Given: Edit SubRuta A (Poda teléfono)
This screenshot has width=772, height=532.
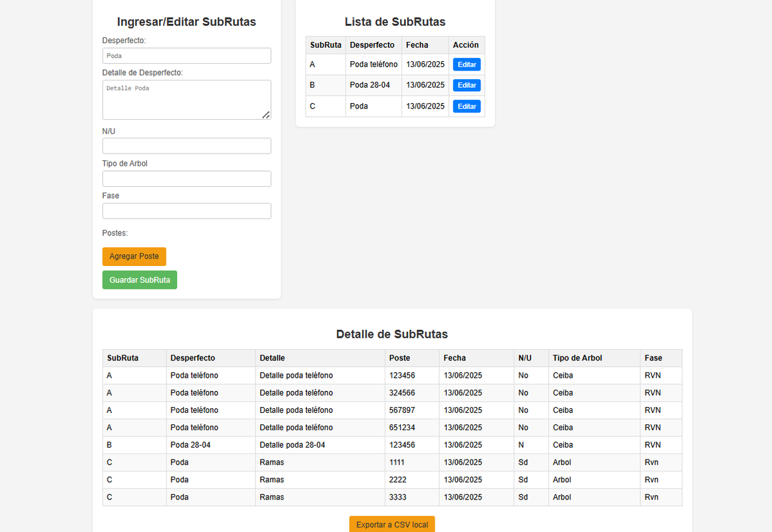Looking at the screenshot, I should (x=467, y=65).
